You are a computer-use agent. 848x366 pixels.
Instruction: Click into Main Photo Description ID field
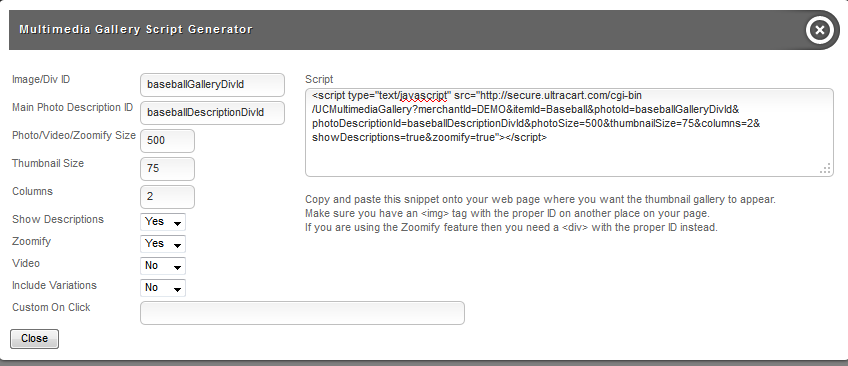[x=212, y=113]
